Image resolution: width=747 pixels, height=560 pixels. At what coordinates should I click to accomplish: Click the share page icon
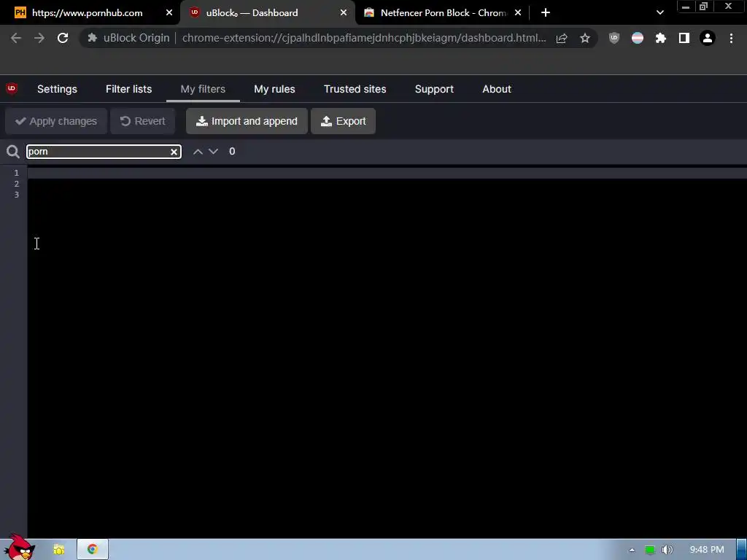(x=562, y=38)
